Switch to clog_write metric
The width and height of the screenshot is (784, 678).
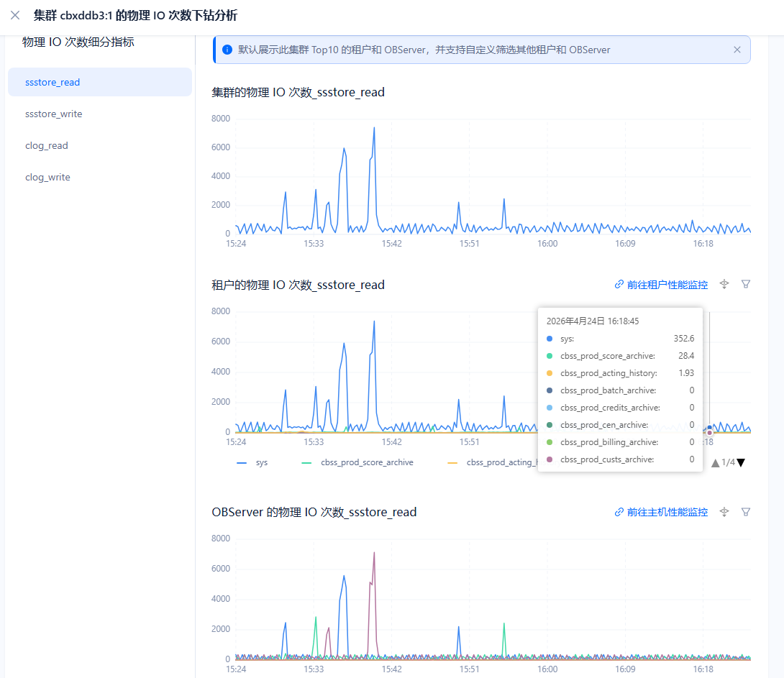[47, 177]
